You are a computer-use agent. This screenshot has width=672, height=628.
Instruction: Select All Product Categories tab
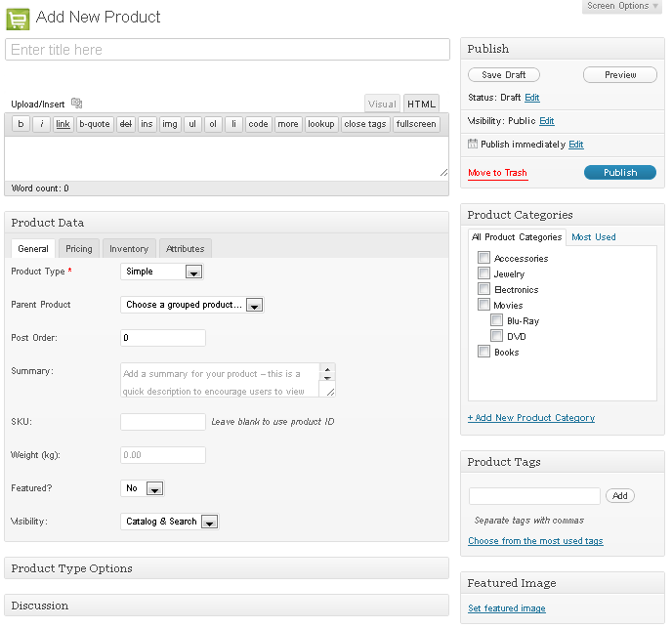click(517, 237)
